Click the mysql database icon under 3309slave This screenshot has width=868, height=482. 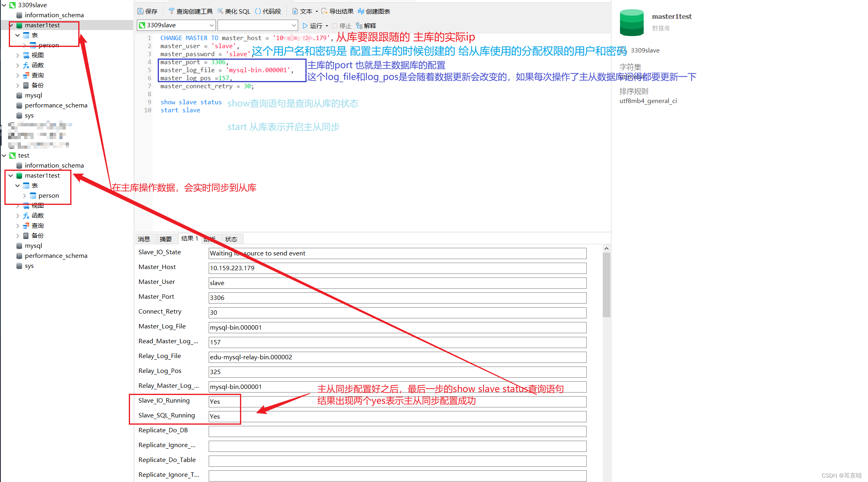coord(19,95)
